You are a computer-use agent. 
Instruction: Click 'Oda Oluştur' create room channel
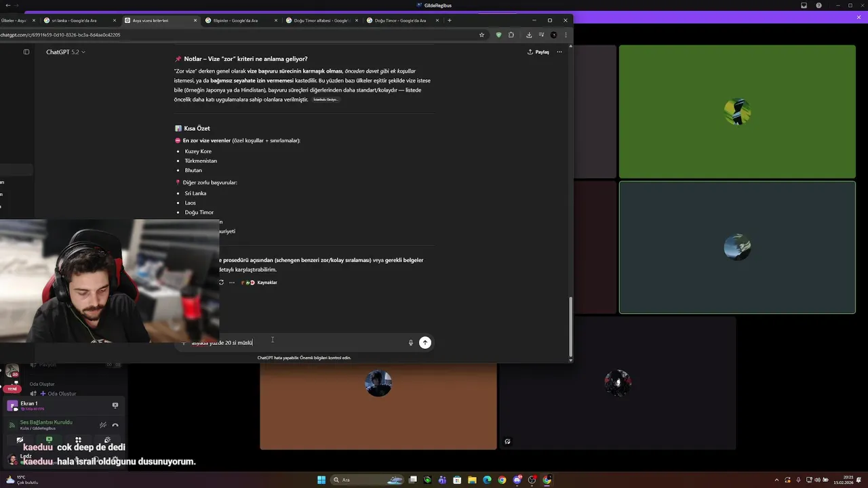coord(62,394)
